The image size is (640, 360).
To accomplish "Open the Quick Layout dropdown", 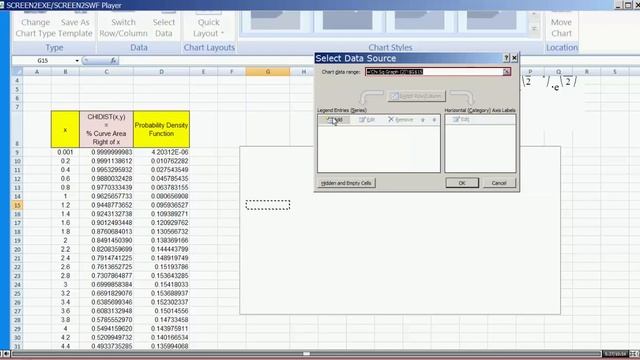I will pos(209,27).
